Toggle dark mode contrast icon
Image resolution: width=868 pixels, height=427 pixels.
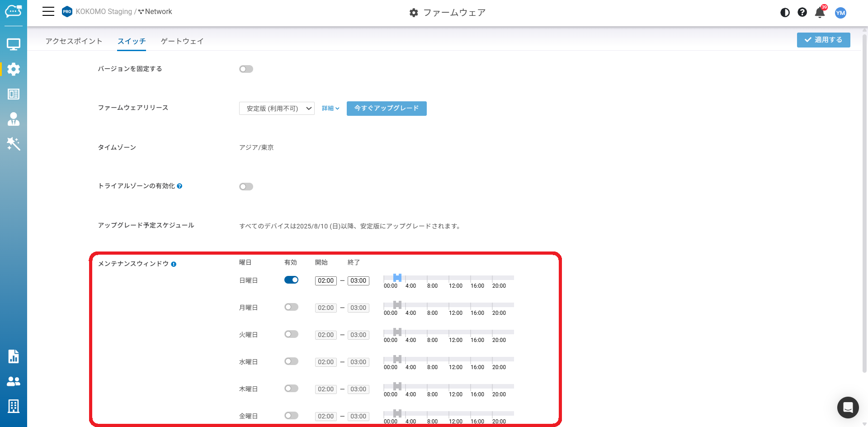[785, 13]
